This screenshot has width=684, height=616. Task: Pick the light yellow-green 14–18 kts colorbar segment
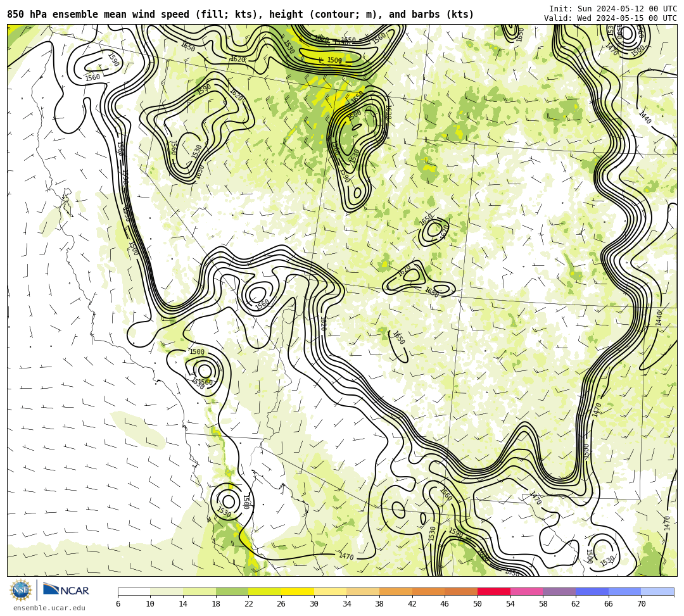click(199, 591)
